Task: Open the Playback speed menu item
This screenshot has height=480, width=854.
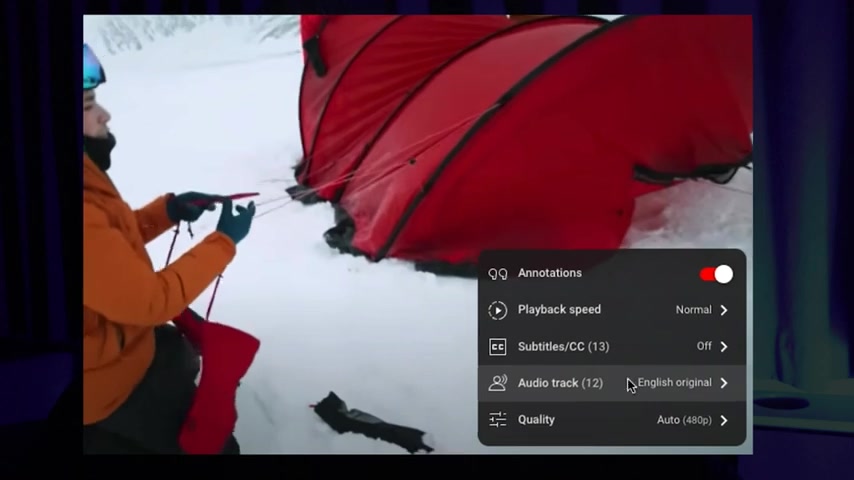Action: pos(612,310)
